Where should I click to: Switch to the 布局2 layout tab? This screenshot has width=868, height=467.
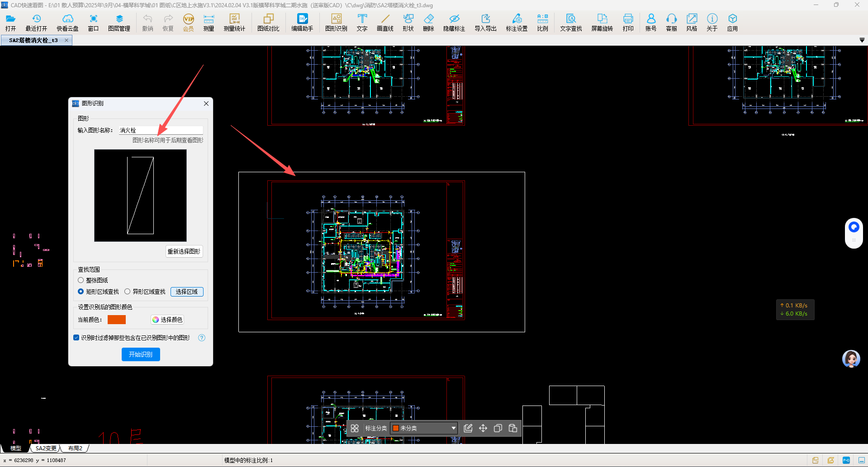75,448
